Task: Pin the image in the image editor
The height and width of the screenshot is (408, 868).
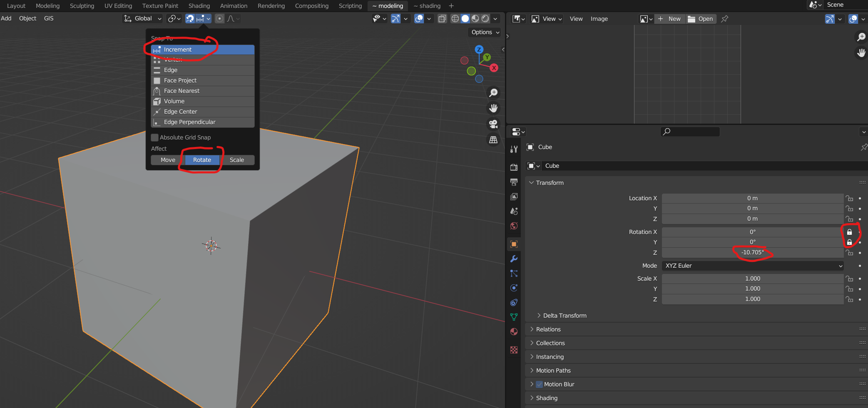Action: [725, 19]
